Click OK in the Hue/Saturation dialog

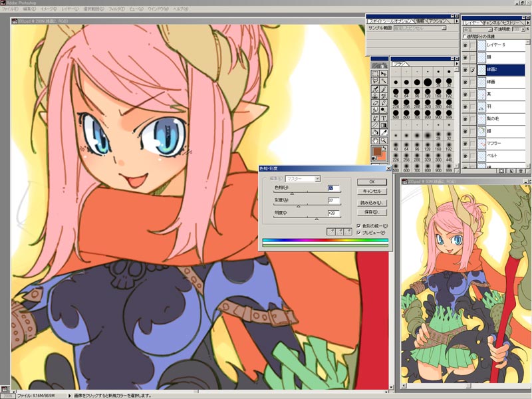tap(372, 182)
